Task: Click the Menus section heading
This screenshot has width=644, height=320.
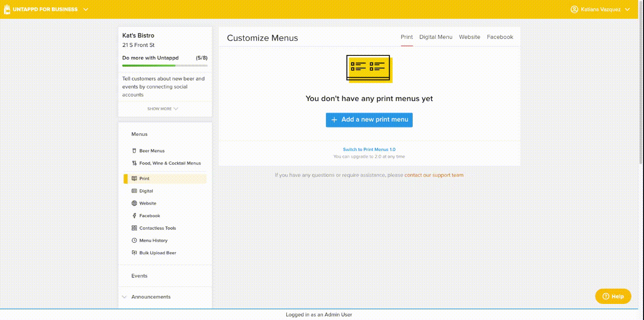Action: coord(139,134)
